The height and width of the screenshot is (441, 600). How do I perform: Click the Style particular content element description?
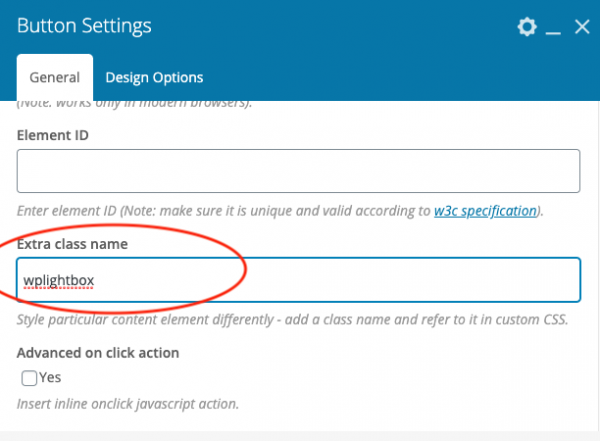pyautogui.click(x=290, y=320)
